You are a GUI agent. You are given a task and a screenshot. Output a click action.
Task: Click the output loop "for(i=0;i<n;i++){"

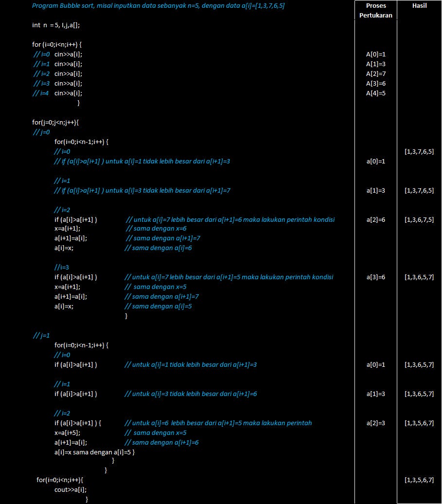(x=58, y=479)
